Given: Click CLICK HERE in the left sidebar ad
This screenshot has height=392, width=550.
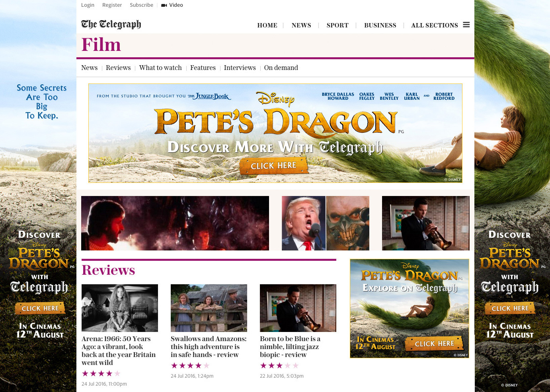Looking at the screenshot, I should (40, 308).
